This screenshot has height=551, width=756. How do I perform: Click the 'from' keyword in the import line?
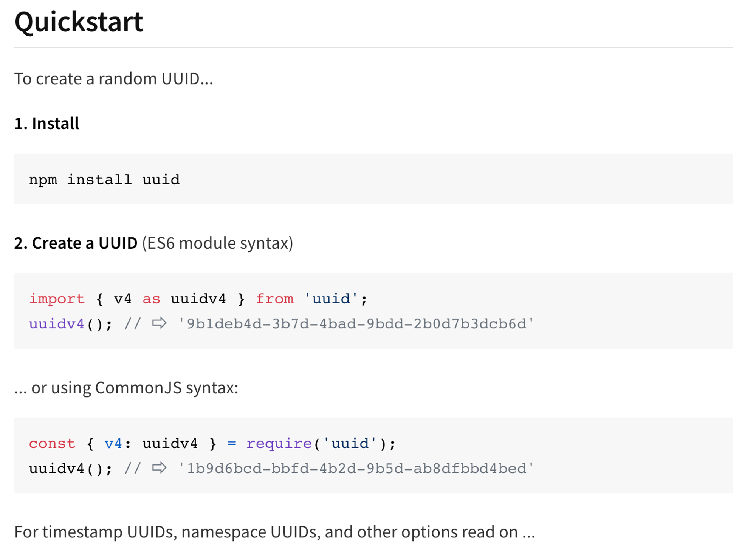pyautogui.click(x=275, y=299)
